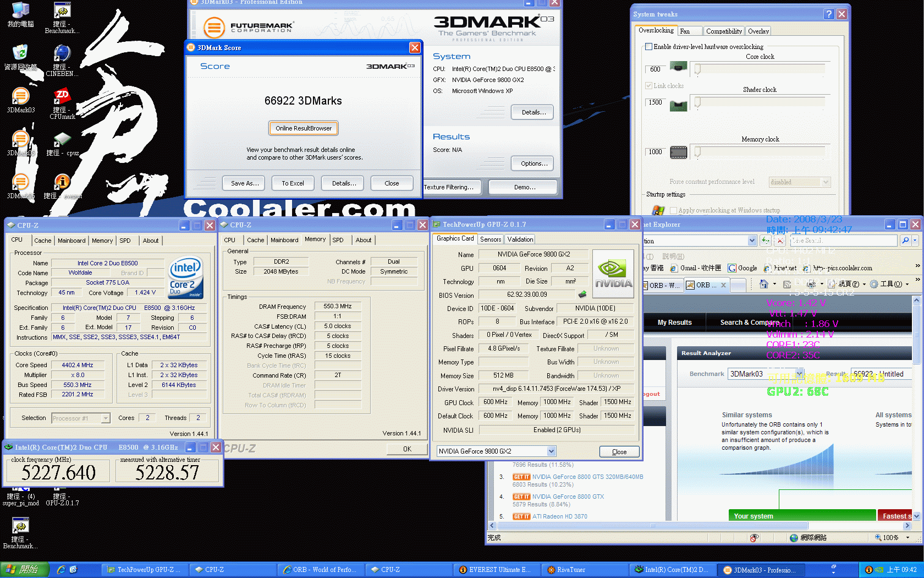Click GPU-Z BIOS version save chip icon
The image size is (924, 578).
coord(582,295)
